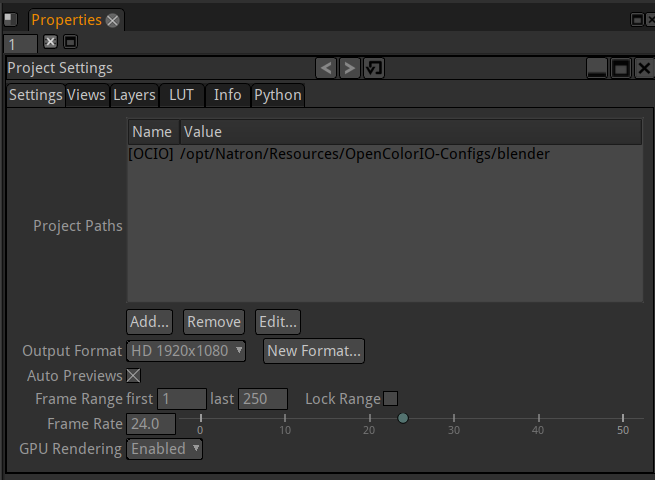Image resolution: width=655 pixels, height=480 pixels.
Task: Click the undo arrow in Project Settings header
Action: tap(327, 68)
